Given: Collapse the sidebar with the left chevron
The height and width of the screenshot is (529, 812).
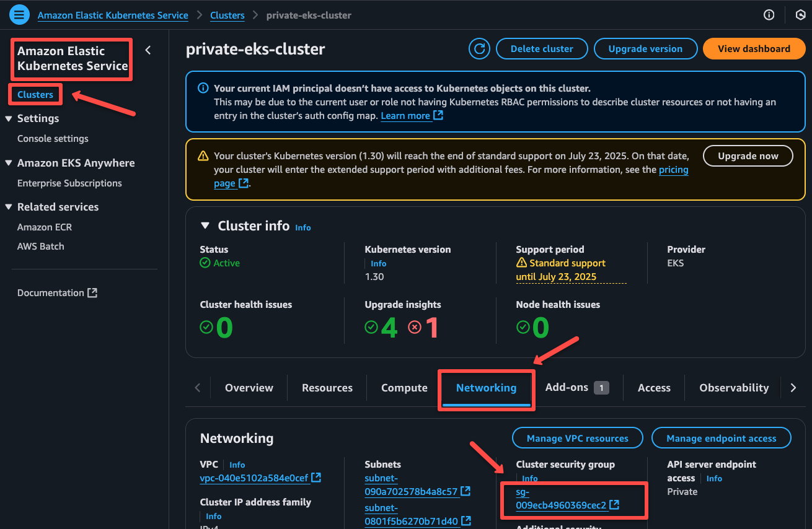Looking at the screenshot, I should pyautogui.click(x=148, y=50).
